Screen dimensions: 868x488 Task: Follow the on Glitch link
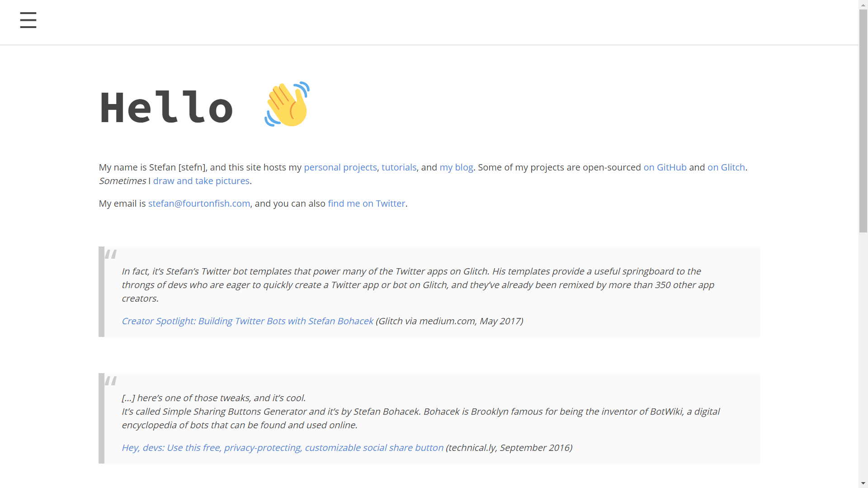click(x=726, y=167)
